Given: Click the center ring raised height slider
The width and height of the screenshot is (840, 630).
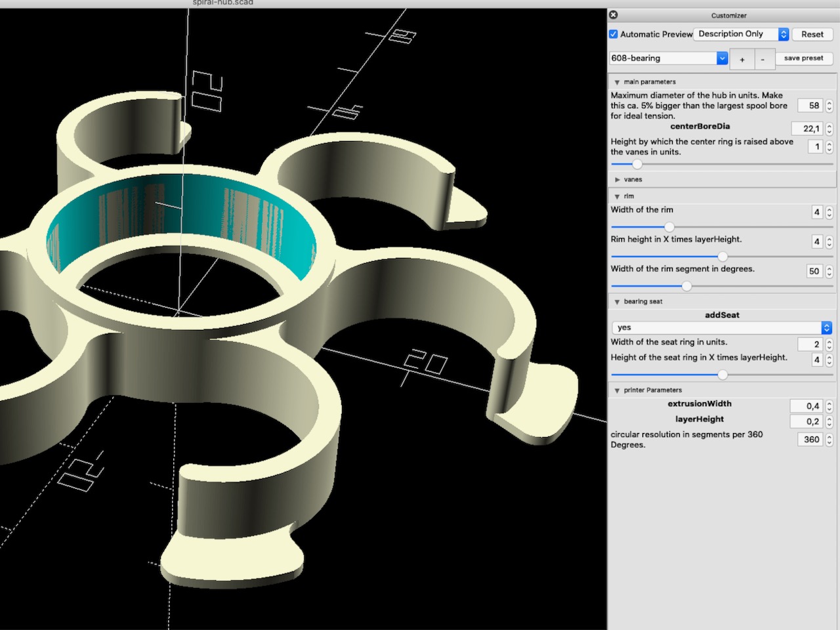Looking at the screenshot, I should click(x=722, y=164).
